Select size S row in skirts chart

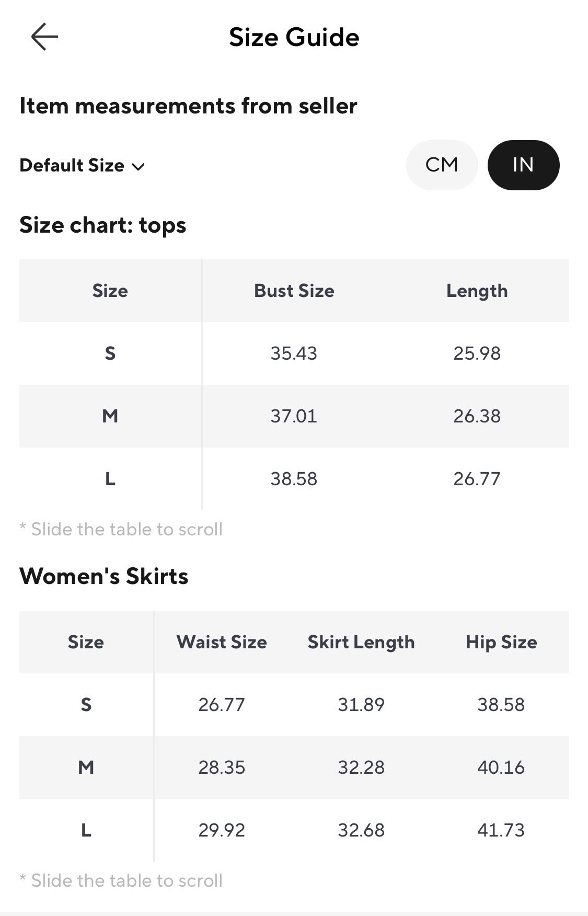point(294,705)
